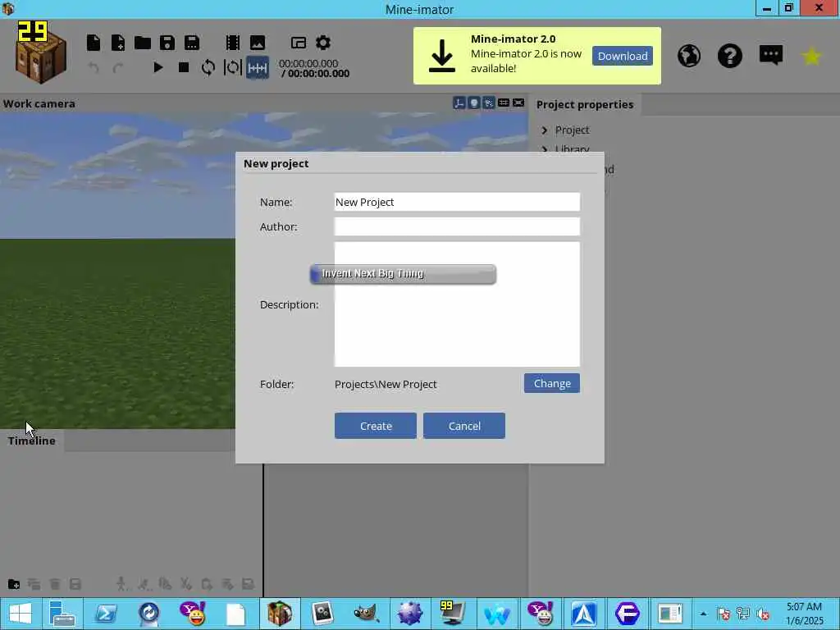The image size is (840, 630).
Task: Open settings via the gear icon
Action: click(x=323, y=43)
